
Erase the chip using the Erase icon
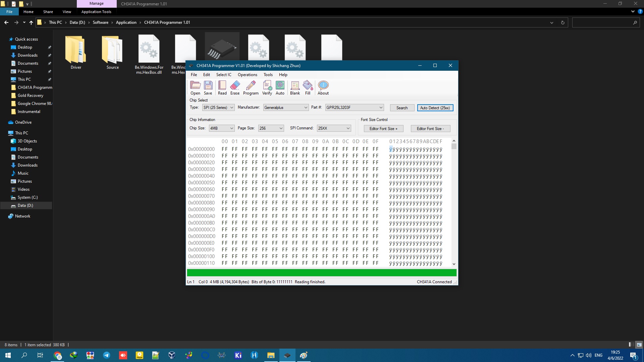tap(235, 88)
